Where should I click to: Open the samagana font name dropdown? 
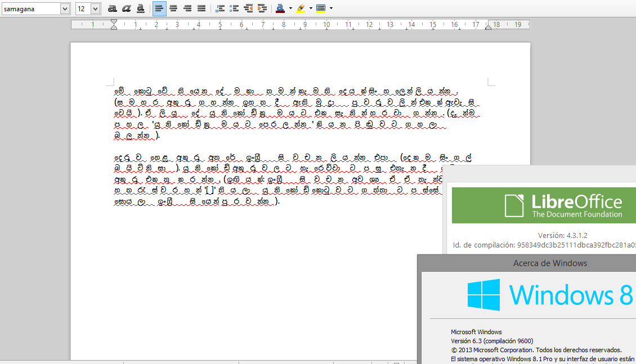(x=65, y=8)
